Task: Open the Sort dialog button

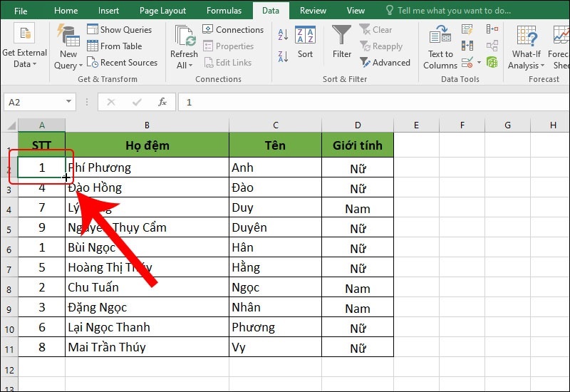Action: tap(305, 42)
